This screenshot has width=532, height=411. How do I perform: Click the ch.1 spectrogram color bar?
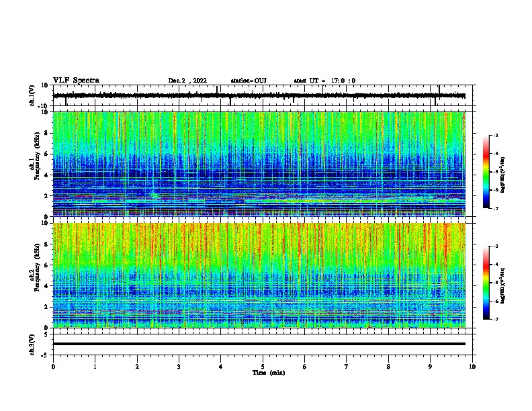click(486, 171)
